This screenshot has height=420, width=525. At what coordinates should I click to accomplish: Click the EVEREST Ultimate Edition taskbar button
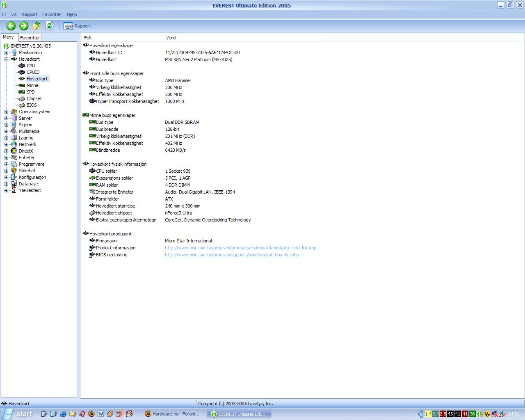click(x=239, y=414)
